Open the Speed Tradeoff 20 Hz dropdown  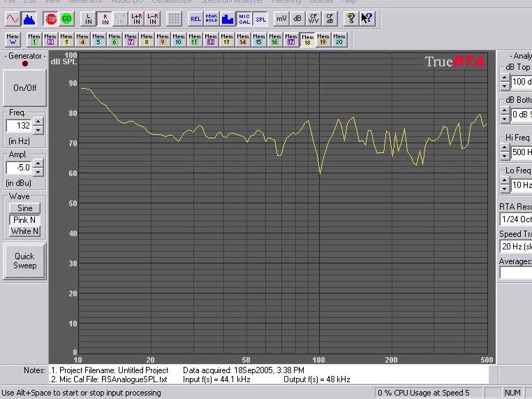click(515, 247)
